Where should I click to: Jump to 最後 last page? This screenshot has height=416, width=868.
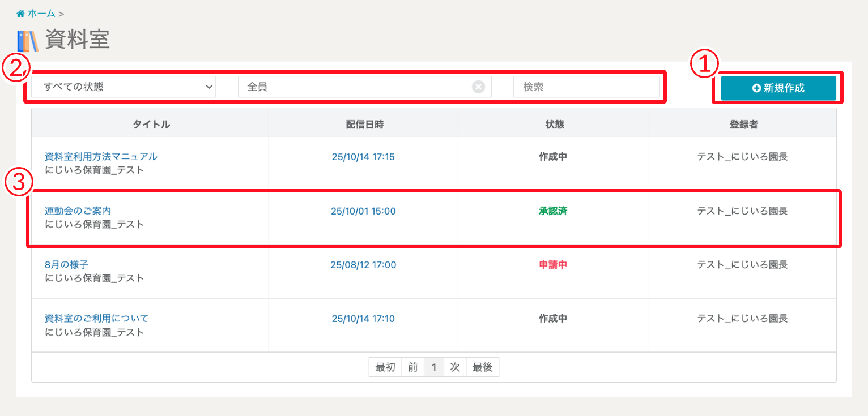point(482,367)
